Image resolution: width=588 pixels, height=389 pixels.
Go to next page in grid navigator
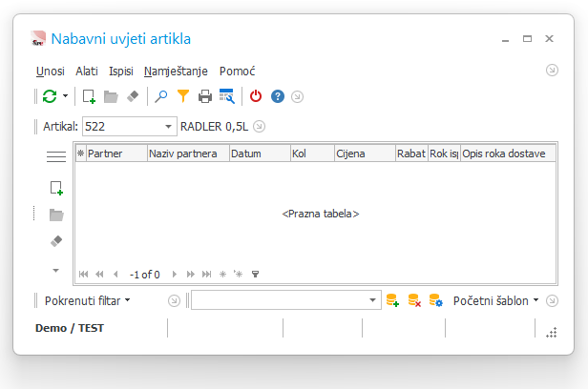pos(191,274)
